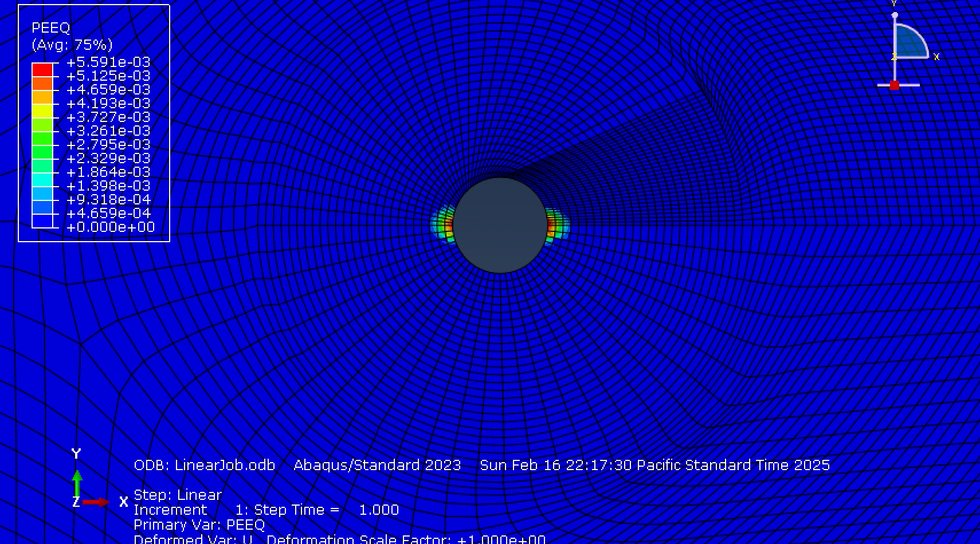Click the X label on the orientation triad
This screenshot has height=544, width=980.
938,57
